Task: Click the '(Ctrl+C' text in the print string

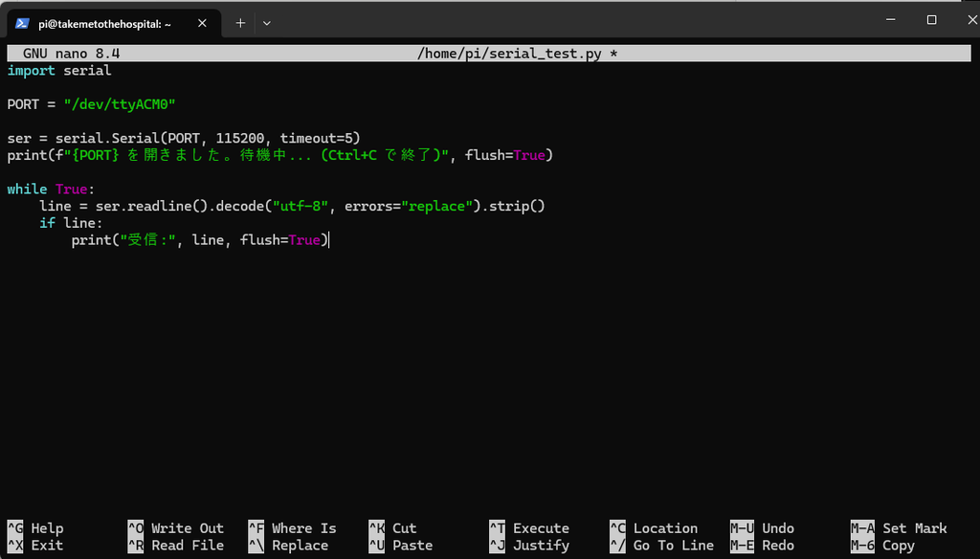Action: (x=348, y=155)
